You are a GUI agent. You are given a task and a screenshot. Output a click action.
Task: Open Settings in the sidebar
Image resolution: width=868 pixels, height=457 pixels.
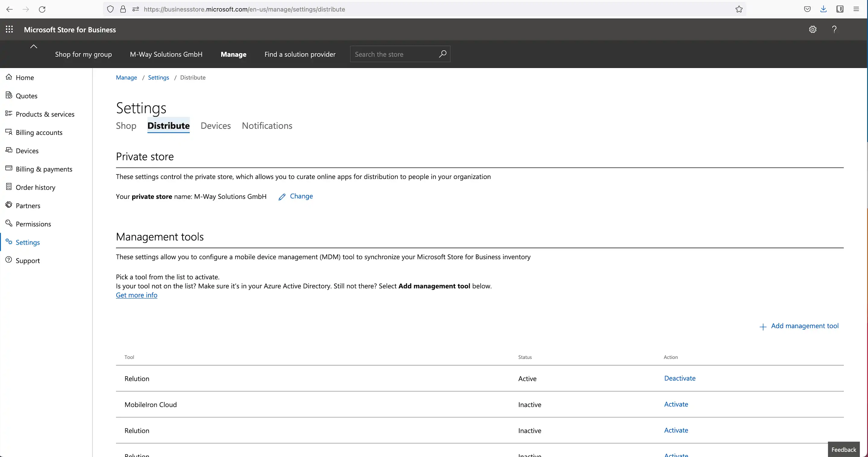pyautogui.click(x=28, y=242)
